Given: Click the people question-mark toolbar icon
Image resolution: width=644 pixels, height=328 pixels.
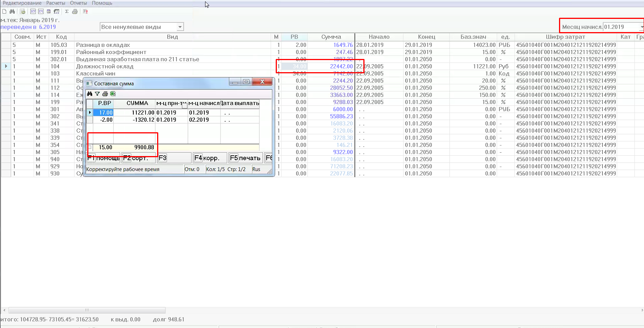Looking at the screenshot, I should [57, 11].
